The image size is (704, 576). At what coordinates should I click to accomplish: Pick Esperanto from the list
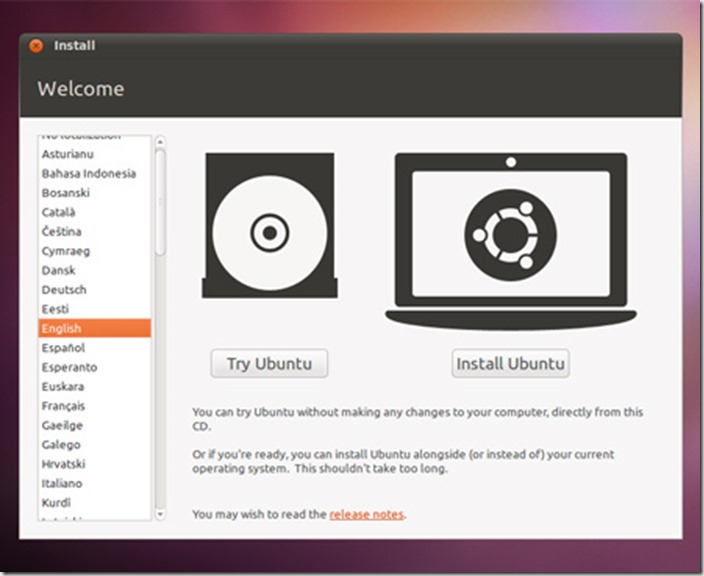(x=95, y=367)
